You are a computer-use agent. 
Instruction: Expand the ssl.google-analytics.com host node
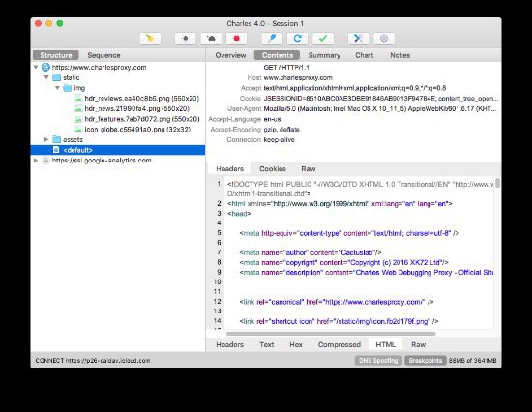[x=36, y=161]
